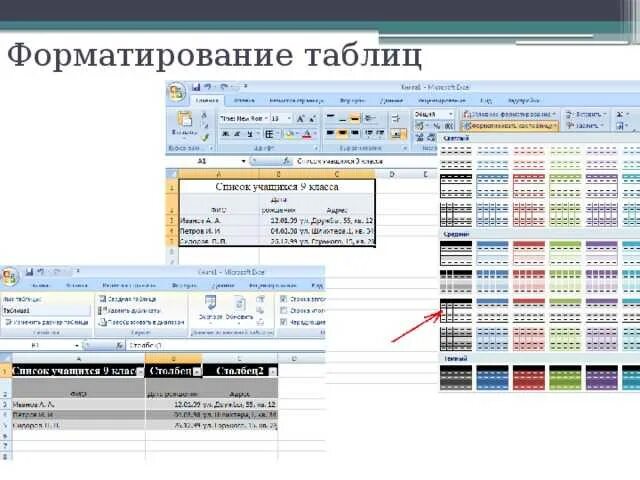Click Удалить дубликаты button in lower window

pyautogui.click(x=129, y=311)
